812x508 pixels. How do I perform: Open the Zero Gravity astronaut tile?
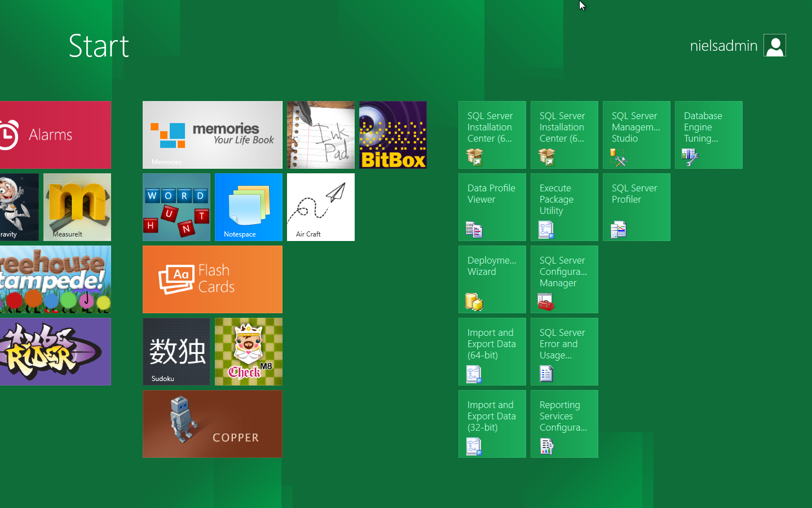pyautogui.click(x=19, y=207)
